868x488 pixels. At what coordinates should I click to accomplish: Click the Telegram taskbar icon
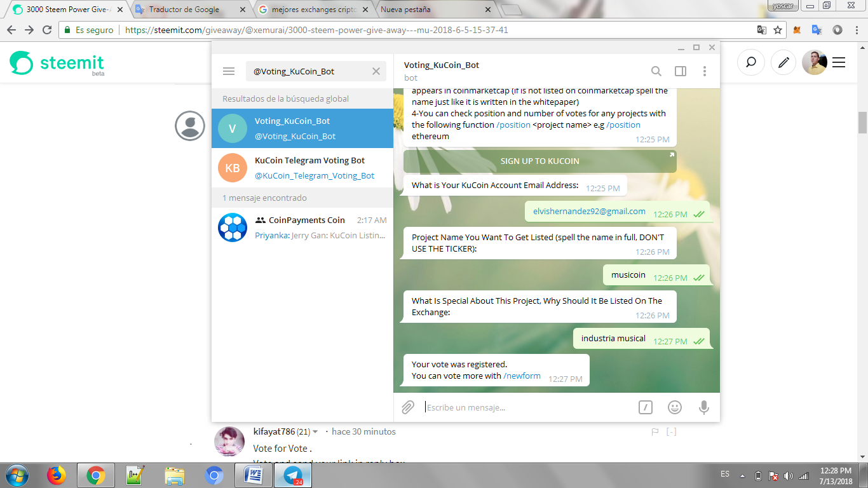[x=294, y=475]
